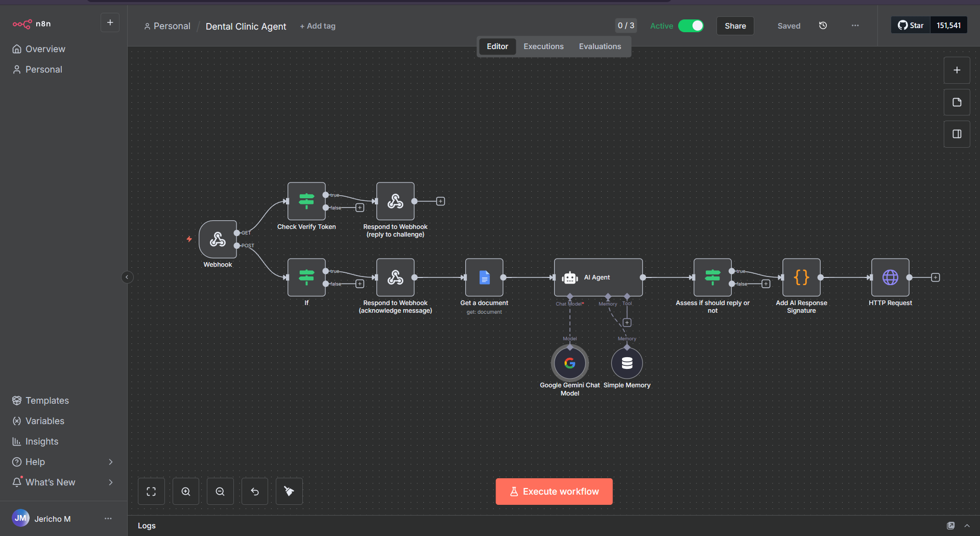Select the Google Gemini Chat Model node

(x=569, y=363)
